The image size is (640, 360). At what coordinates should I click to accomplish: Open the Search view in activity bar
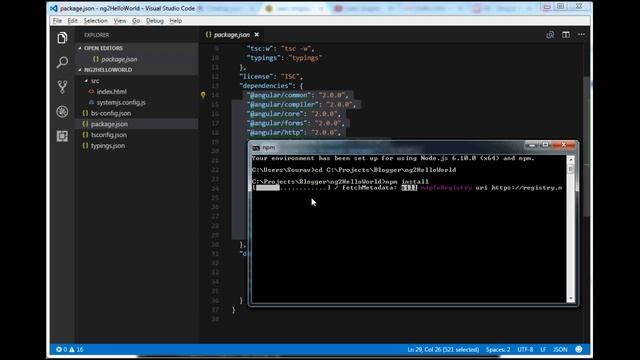click(62, 62)
